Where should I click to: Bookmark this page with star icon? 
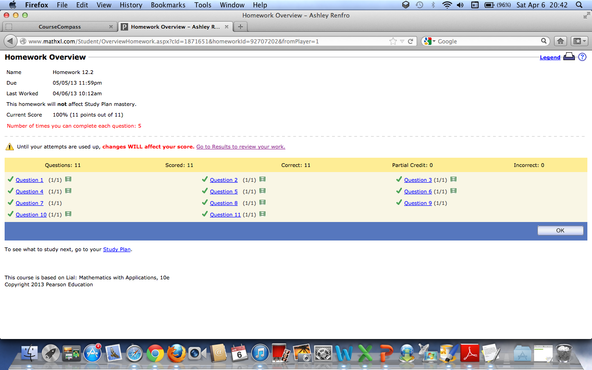[x=393, y=41]
